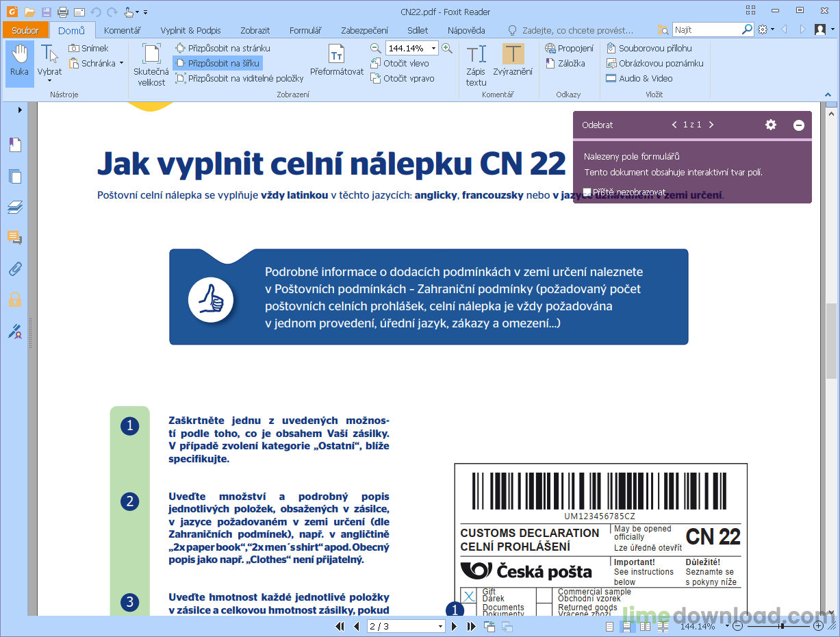Image resolution: width=840 pixels, height=637 pixels.
Task: Select the Zvýraznění (Highlight) tool
Action: coord(513,62)
